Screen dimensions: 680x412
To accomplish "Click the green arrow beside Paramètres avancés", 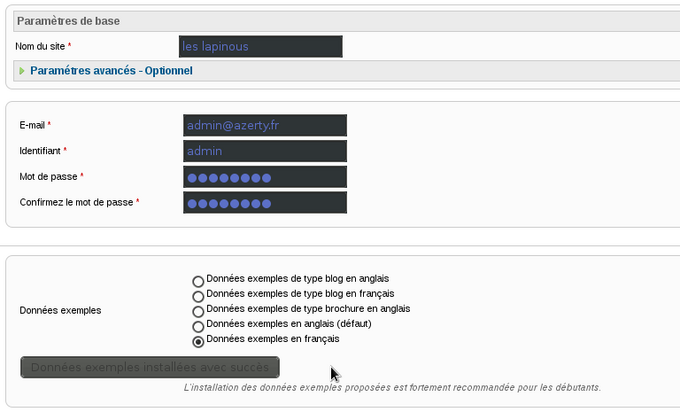I will pos(22,71).
